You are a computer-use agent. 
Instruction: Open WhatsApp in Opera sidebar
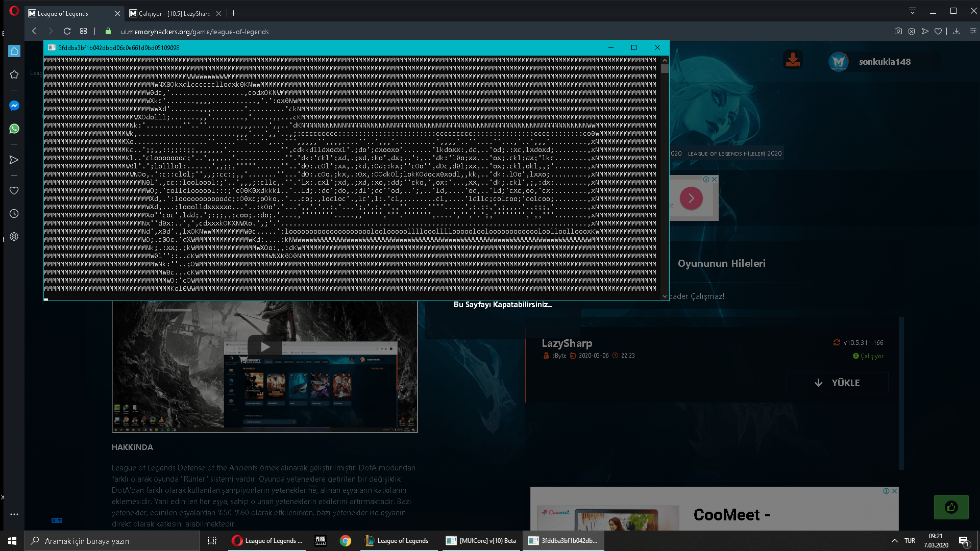(14, 129)
